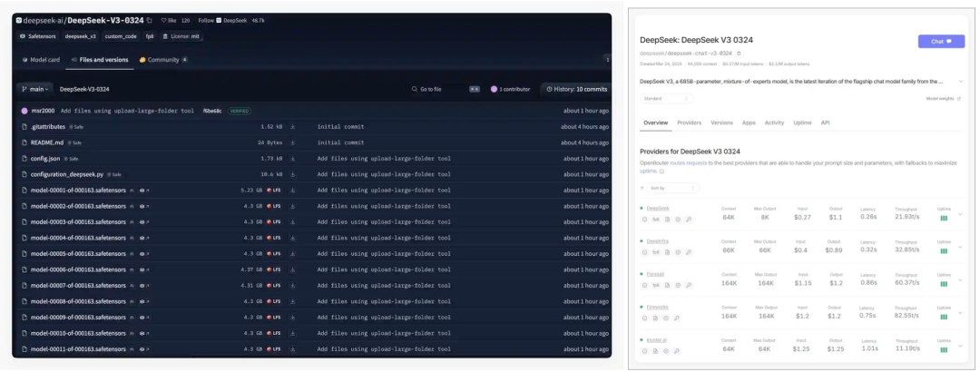This screenshot has width=980, height=372.
Task: Open the Sort by dropdown
Action: tap(673, 188)
